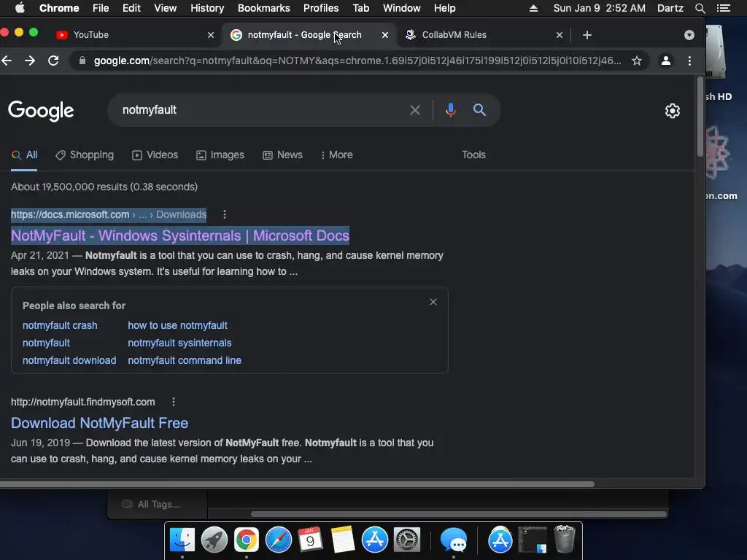Select the Shopping search filter
The image size is (747, 560).
click(x=85, y=155)
